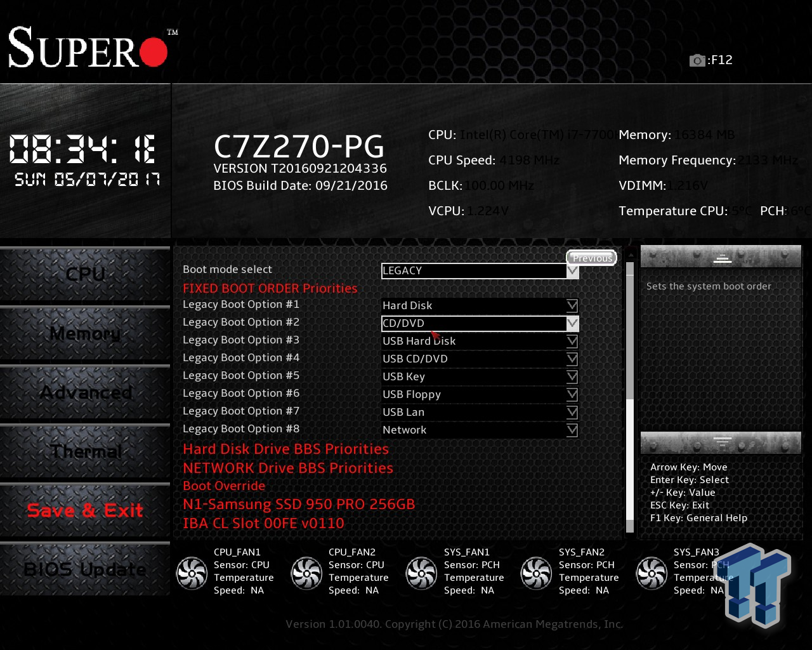
Task: Open the Boot mode select LEGACY dropdown
Action: click(x=480, y=270)
